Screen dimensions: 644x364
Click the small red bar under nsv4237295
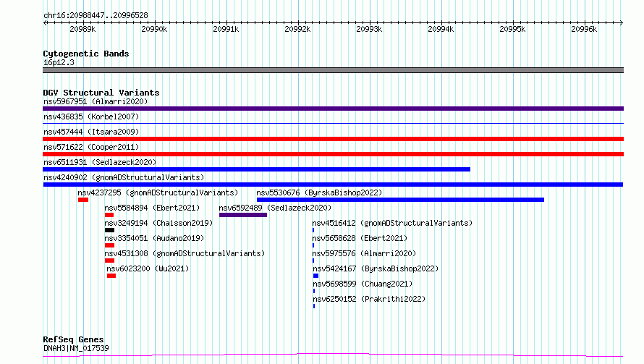[83, 200]
